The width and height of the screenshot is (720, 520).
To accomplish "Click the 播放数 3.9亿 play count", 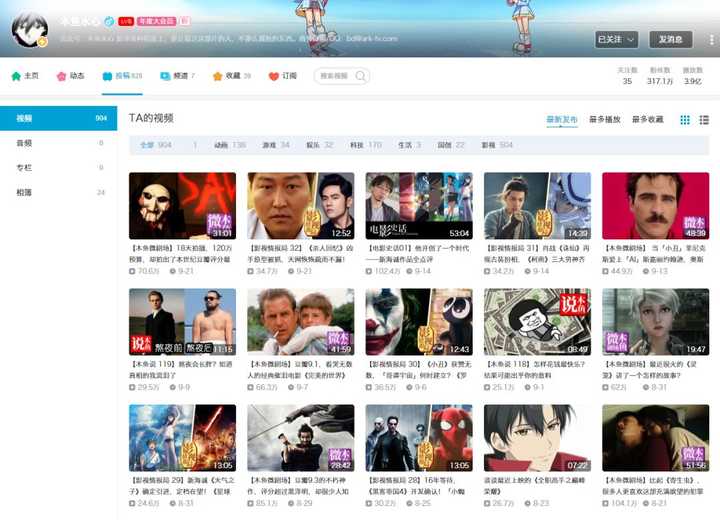I will (692, 76).
